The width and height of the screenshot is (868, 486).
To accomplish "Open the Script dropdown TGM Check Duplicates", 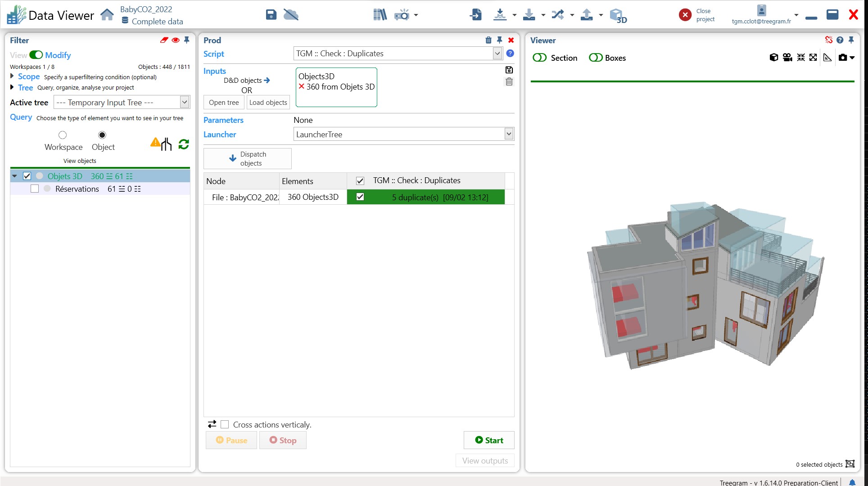I will coord(497,54).
